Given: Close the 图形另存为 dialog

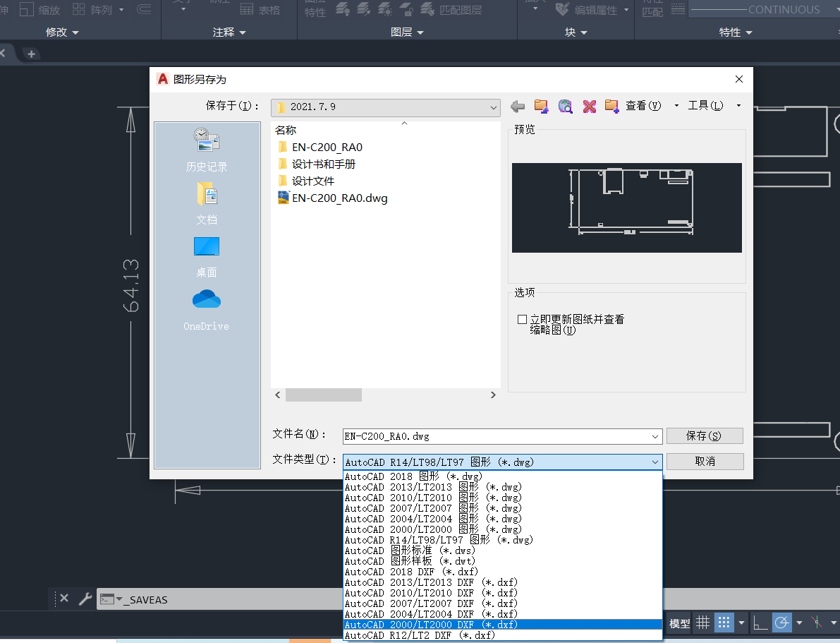Looking at the screenshot, I should [738, 79].
